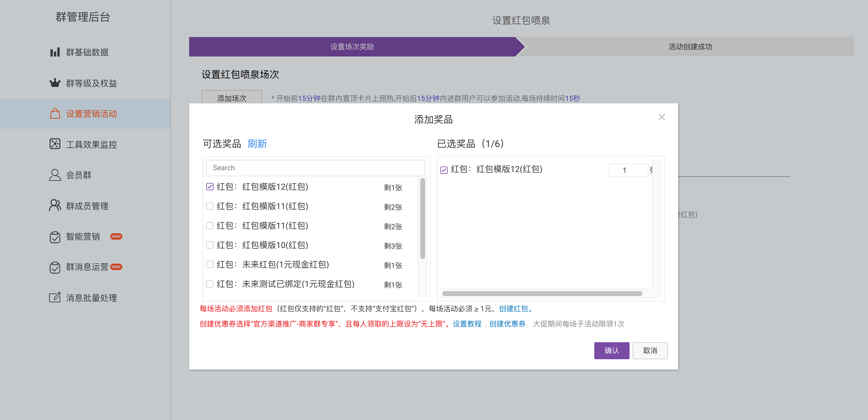Click the 群管理后台 title
This screenshot has width=868, height=420.
click(x=83, y=17)
